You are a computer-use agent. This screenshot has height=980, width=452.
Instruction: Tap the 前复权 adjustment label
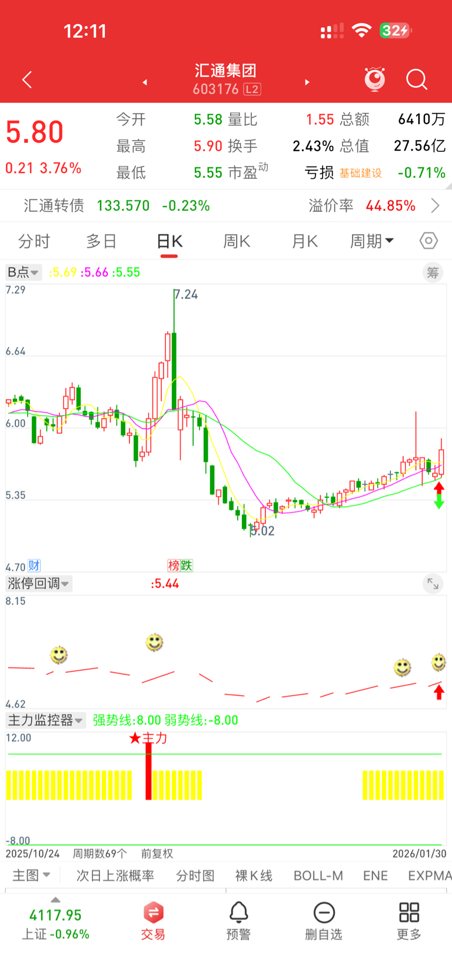pyautogui.click(x=157, y=853)
